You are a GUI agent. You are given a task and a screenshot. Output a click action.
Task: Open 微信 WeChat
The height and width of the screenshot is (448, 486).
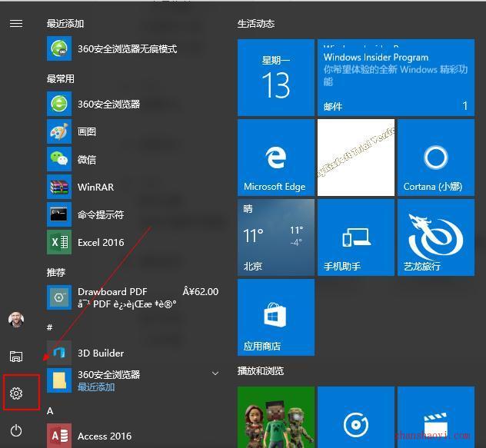[72, 159]
